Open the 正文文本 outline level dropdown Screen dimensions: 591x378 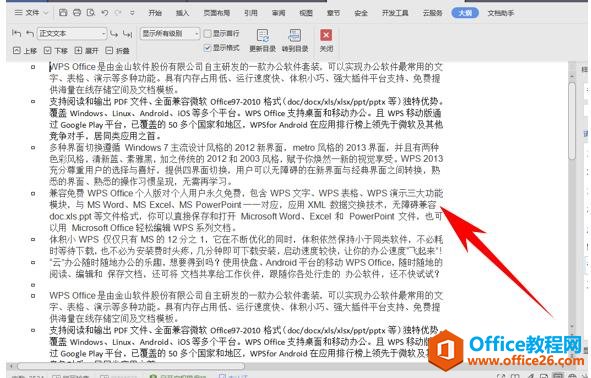72,34
